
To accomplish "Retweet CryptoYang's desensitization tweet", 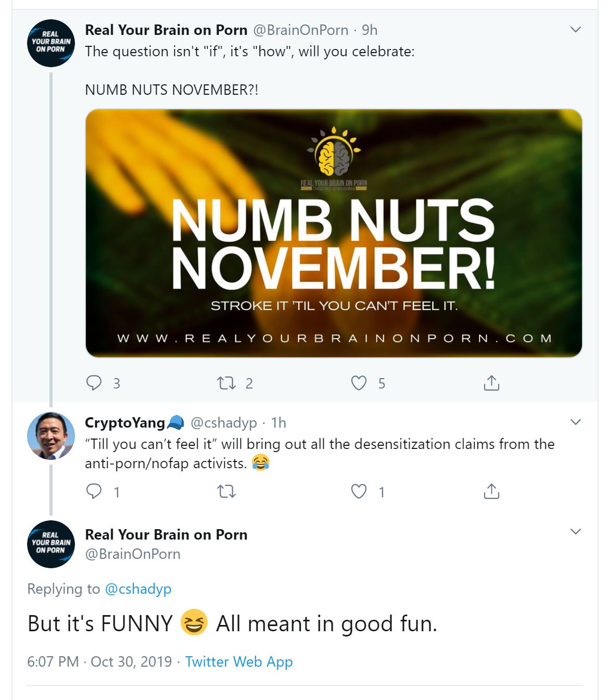I will pos(226,492).
